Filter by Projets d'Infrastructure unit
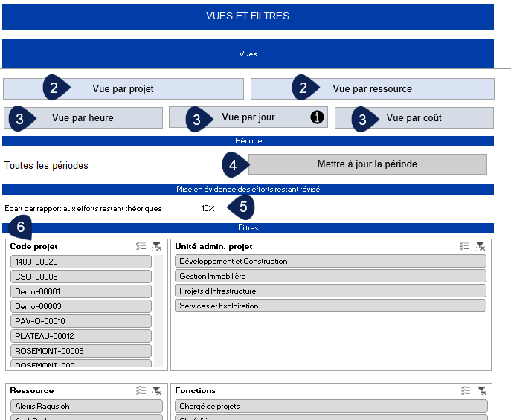Image resolution: width=511 pixels, height=420 pixels. (x=330, y=291)
